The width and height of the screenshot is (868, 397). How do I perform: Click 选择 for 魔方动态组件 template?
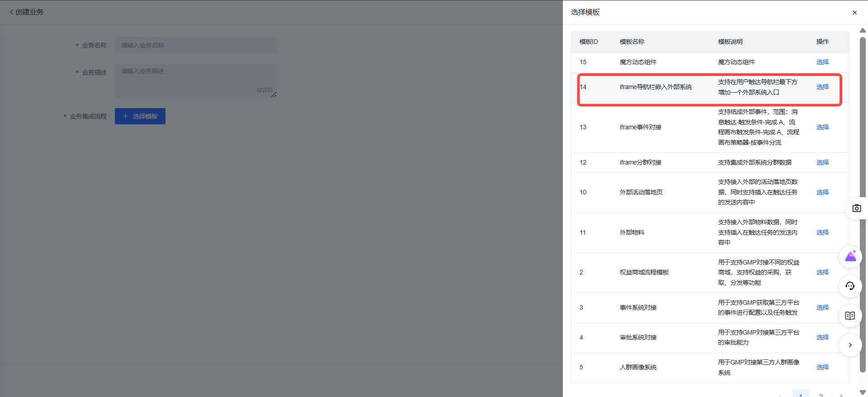tap(822, 62)
